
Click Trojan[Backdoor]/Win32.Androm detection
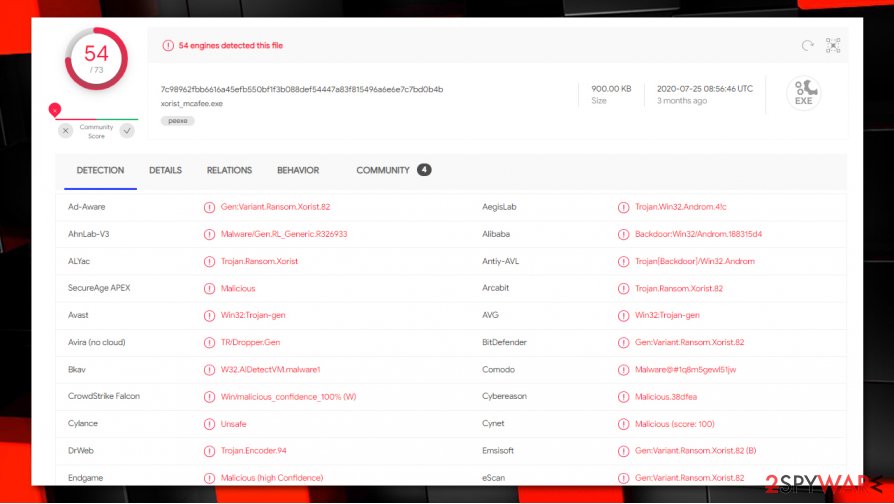tap(695, 261)
